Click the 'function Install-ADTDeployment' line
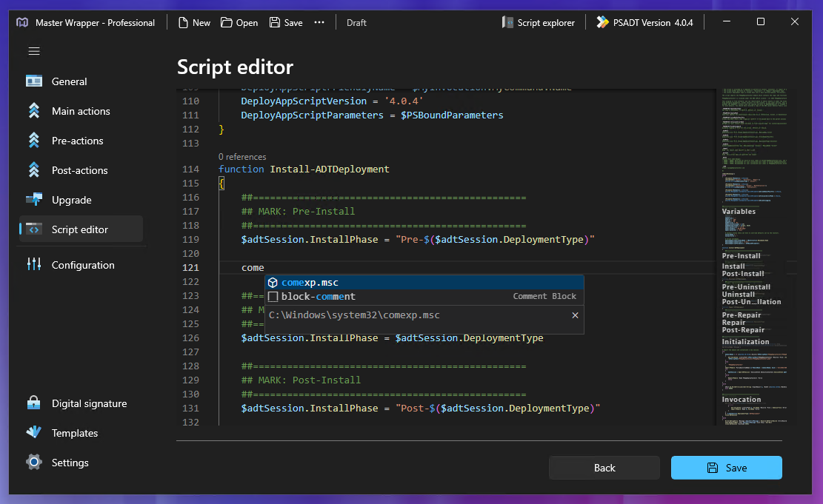Screen dimensions: 823x504 pyautogui.click(x=304, y=169)
